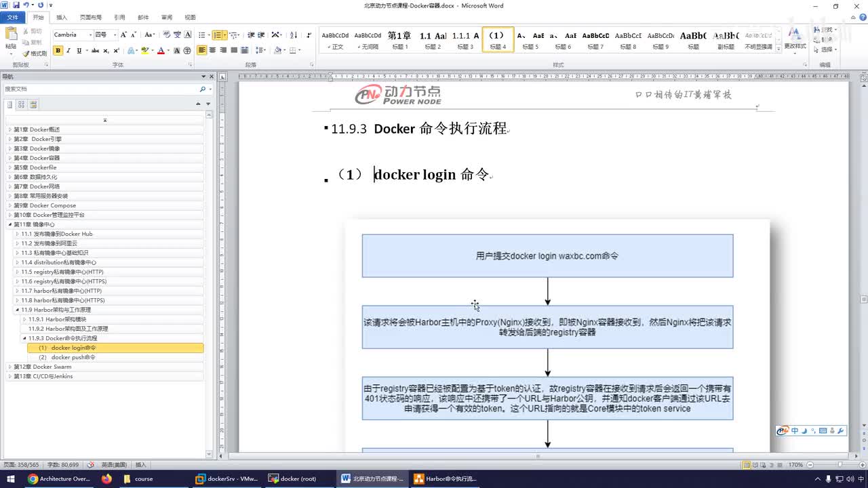Apply yellow text highlight color

click(144, 50)
